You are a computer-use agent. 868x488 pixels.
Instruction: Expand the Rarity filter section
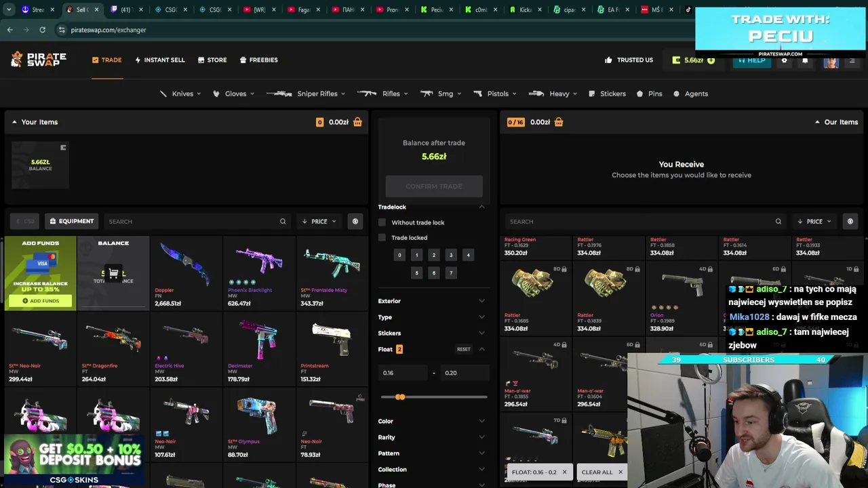click(431, 437)
